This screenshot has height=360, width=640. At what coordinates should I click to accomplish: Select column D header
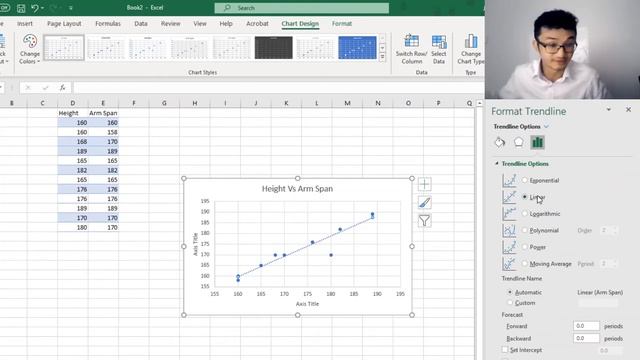tap(73, 103)
